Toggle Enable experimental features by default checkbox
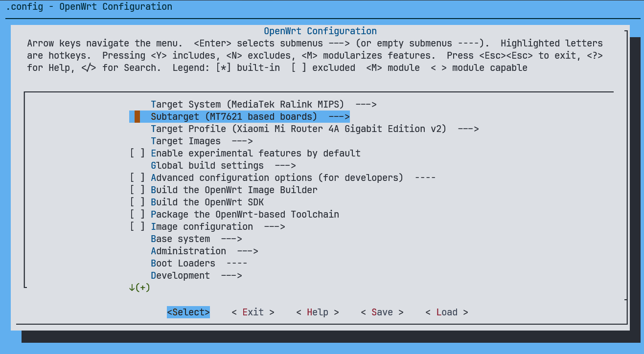The width and height of the screenshot is (644, 354). tap(138, 154)
